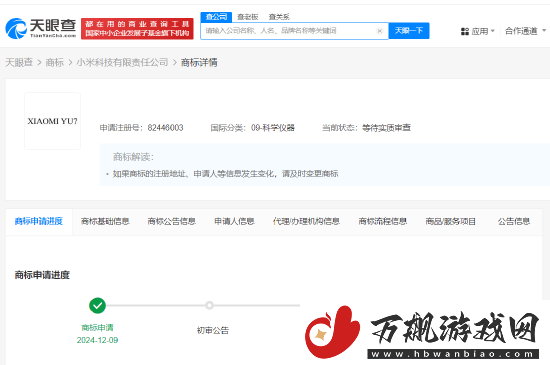The height and width of the screenshot is (365, 550).
Task: Clear the search box with the X icon
Action: tap(380, 31)
